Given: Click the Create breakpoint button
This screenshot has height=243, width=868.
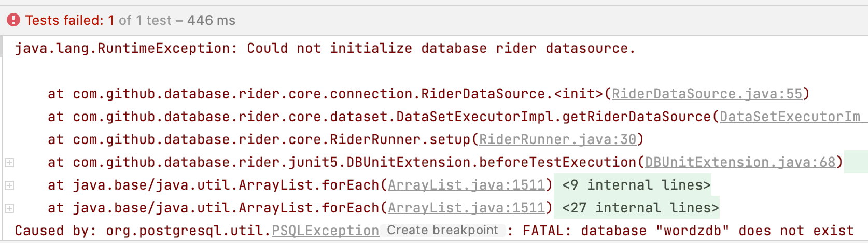Looking at the screenshot, I should tap(442, 230).
